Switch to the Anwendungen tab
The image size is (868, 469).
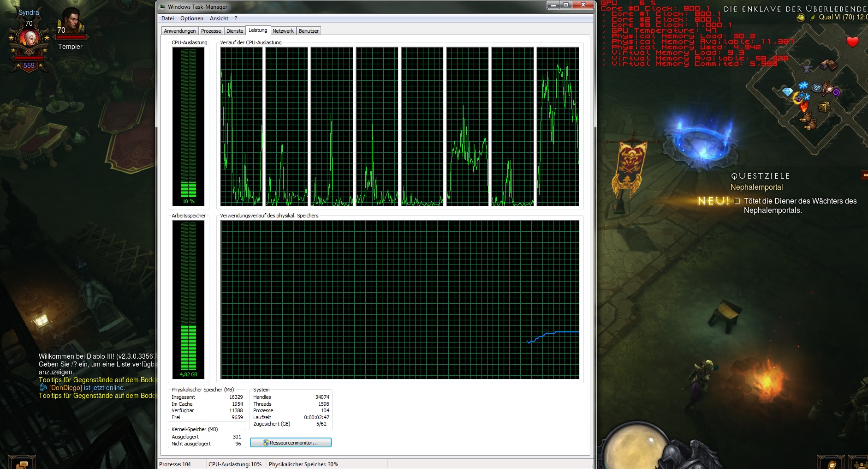180,31
